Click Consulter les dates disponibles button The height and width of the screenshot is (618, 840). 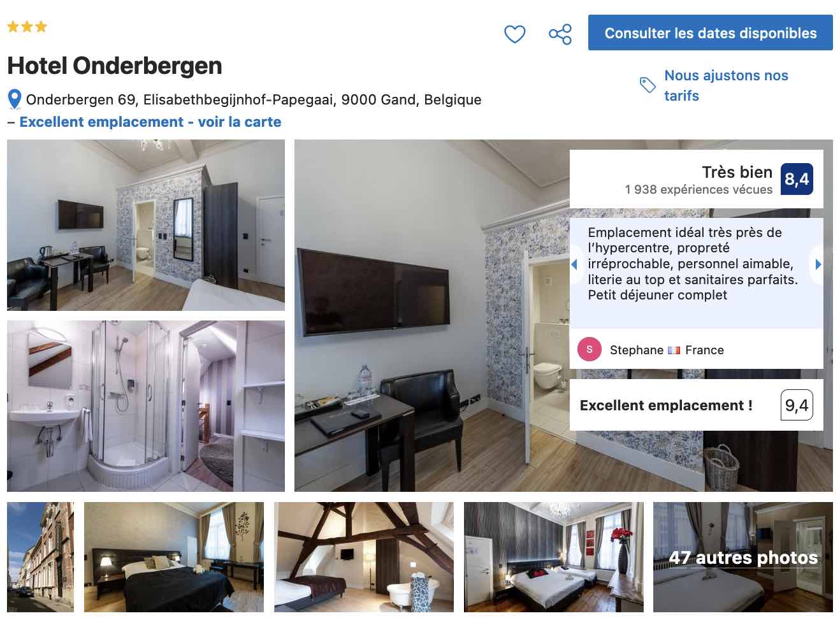click(x=710, y=32)
